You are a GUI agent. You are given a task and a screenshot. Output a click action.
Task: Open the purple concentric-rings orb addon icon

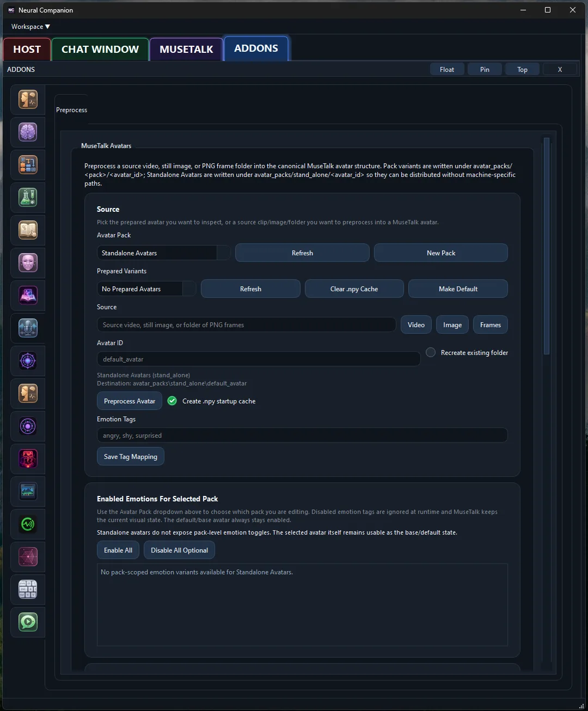click(x=28, y=426)
